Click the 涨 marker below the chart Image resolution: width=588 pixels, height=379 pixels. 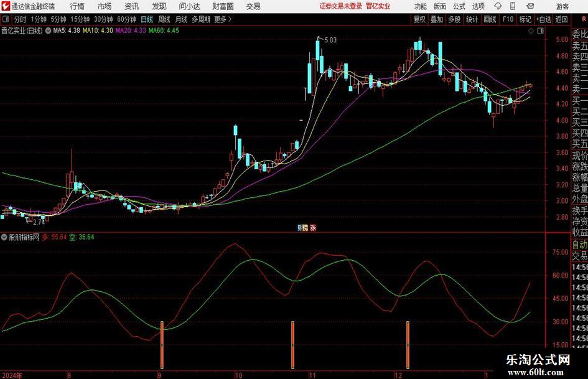point(313,228)
